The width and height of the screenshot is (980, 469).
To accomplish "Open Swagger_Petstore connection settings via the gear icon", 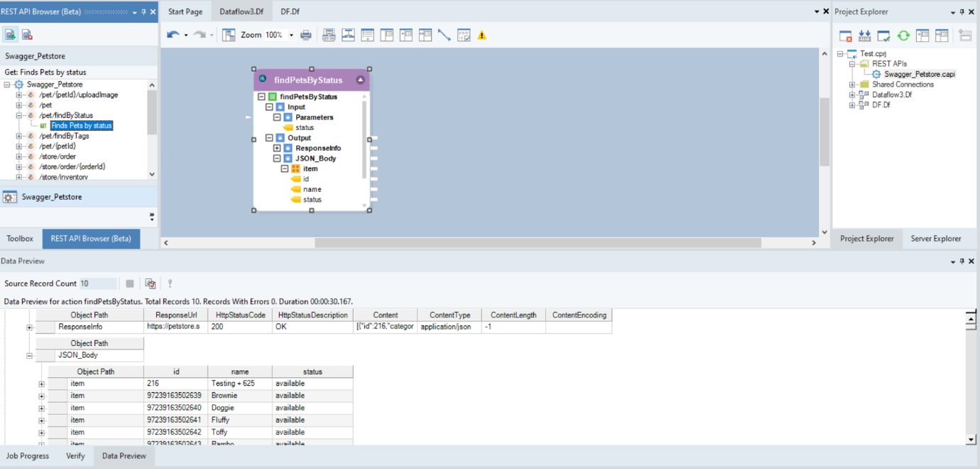I will coord(9,196).
